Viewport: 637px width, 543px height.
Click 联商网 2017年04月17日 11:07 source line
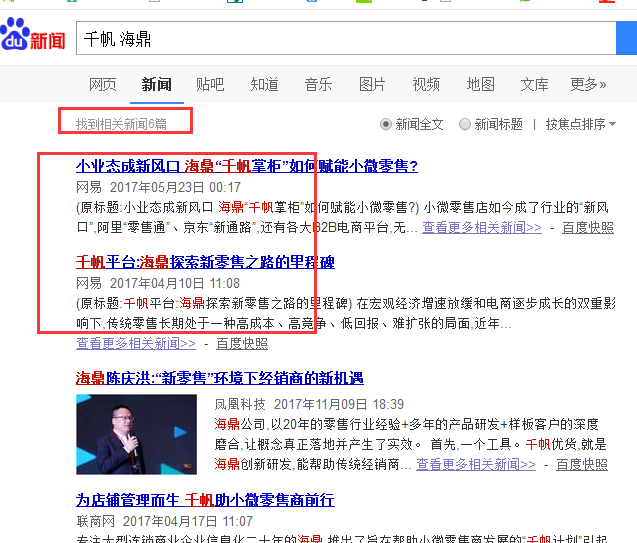(165, 521)
